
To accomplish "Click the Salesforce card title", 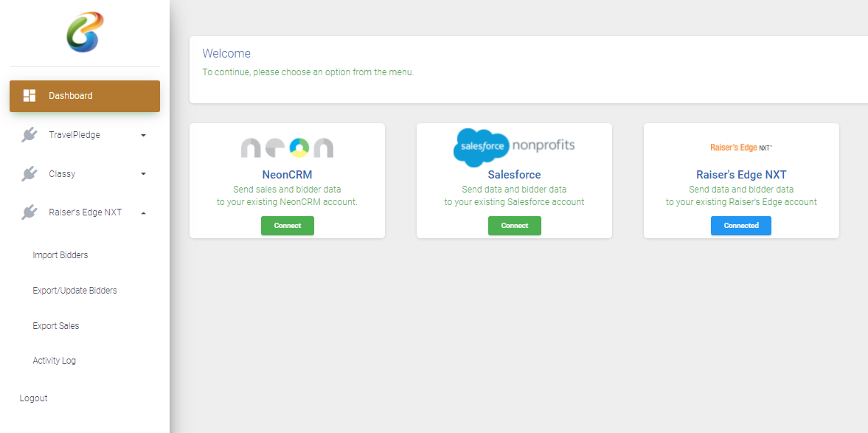I will (514, 174).
